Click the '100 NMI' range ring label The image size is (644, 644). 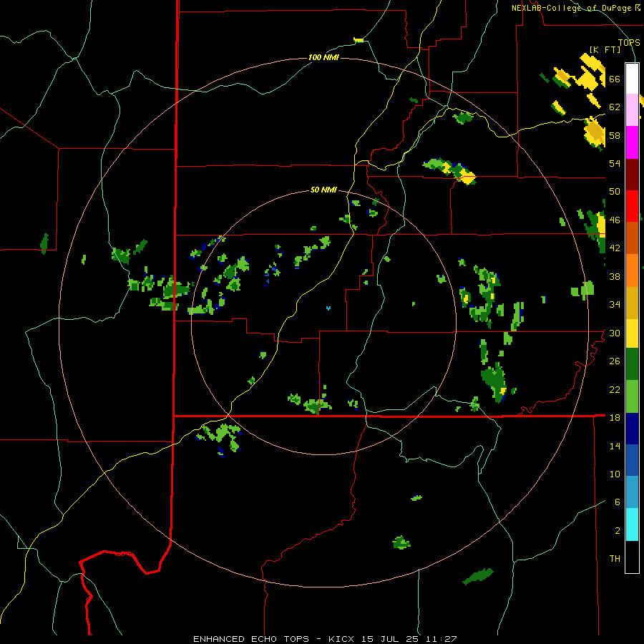coord(323,57)
